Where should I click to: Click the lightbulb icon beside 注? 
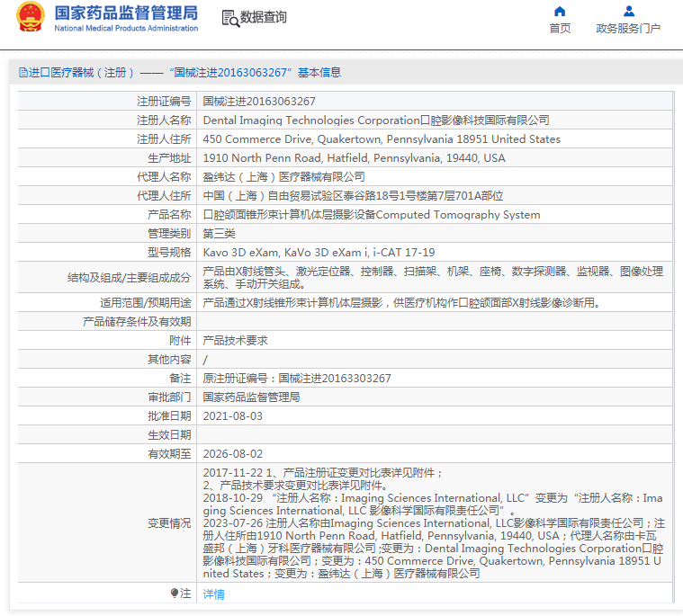pyautogui.click(x=175, y=593)
